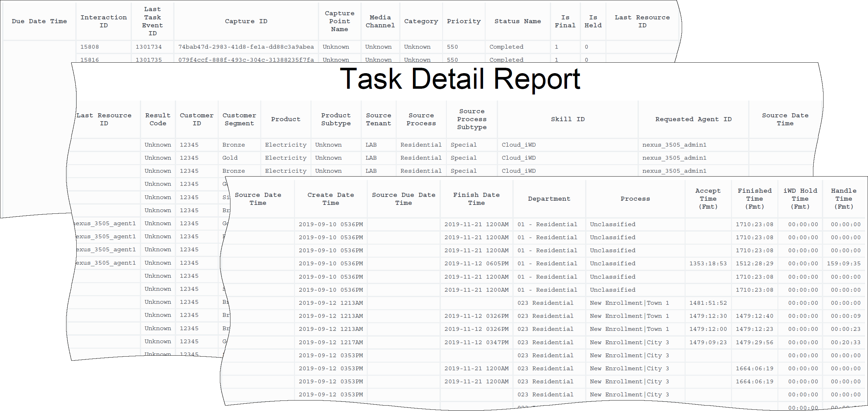
Task: Select accept time 1481:51:52 cell
Action: click(x=707, y=303)
